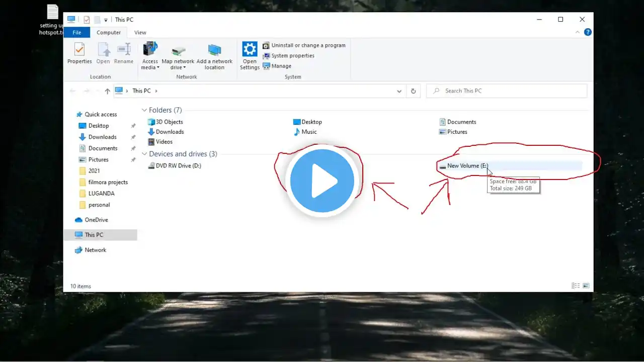Select the Videos folder

[x=160, y=142]
